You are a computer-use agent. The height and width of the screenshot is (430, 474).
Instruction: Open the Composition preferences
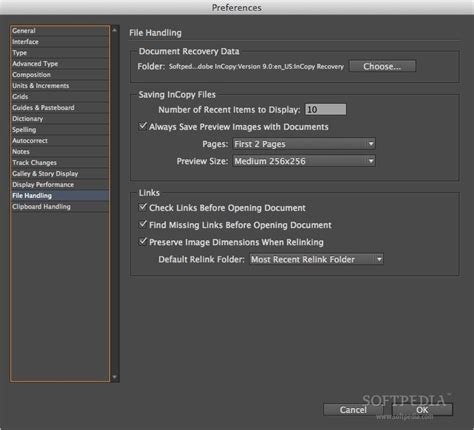pyautogui.click(x=60, y=75)
